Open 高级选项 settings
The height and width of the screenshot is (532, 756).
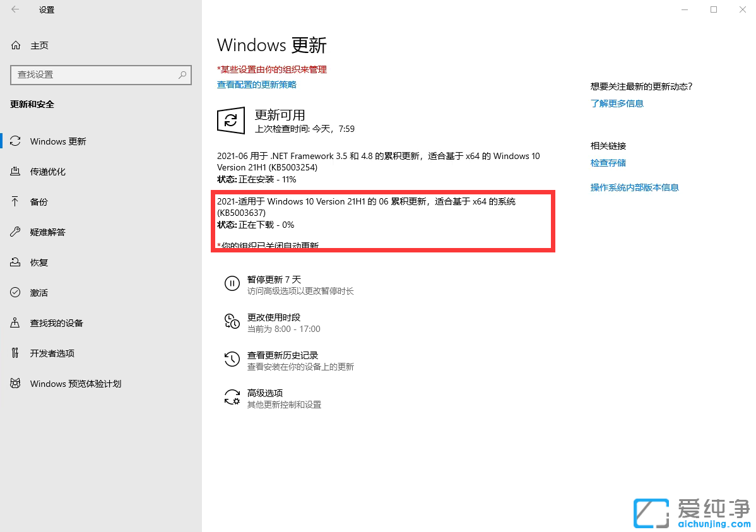[x=273, y=398]
